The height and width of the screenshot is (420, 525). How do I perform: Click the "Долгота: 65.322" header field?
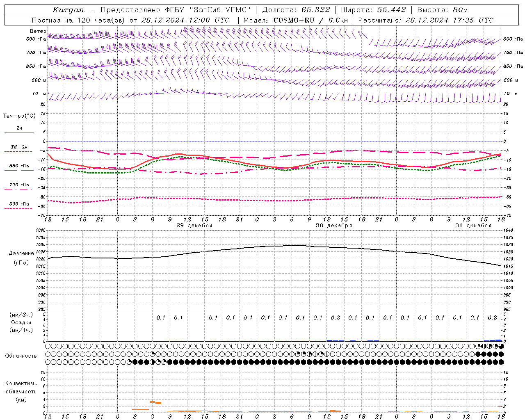point(296,10)
